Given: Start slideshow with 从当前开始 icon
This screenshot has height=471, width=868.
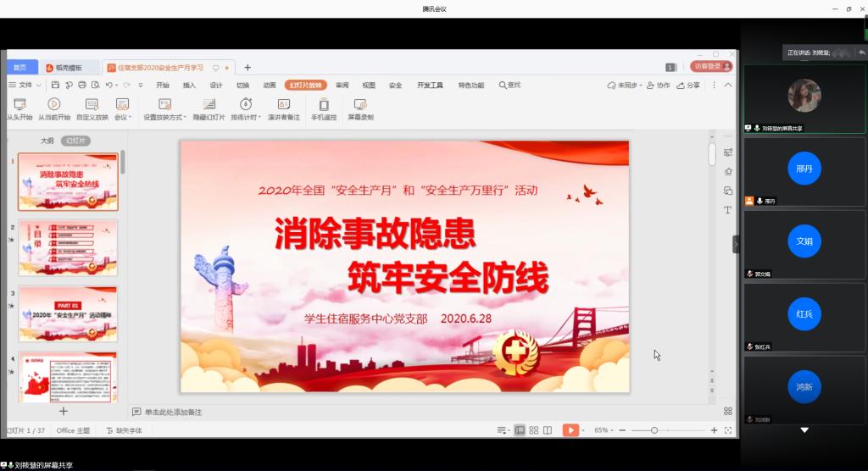Looking at the screenshot, I should click(54, 103).
